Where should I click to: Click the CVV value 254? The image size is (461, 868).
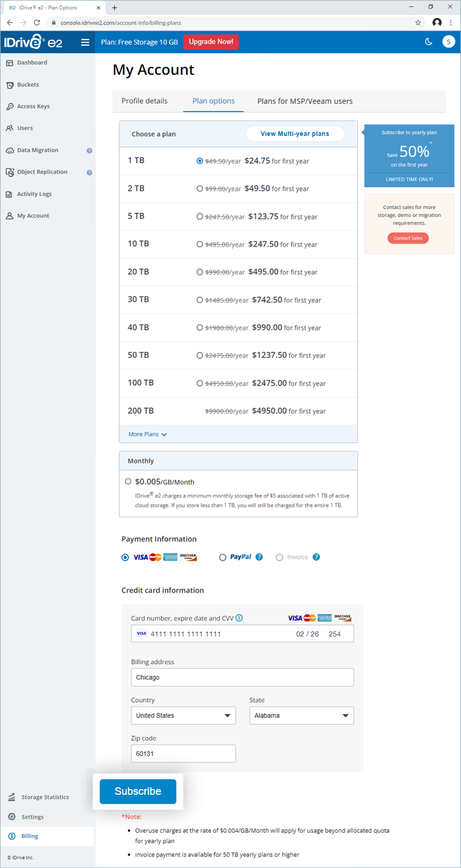tap(335, 634)
